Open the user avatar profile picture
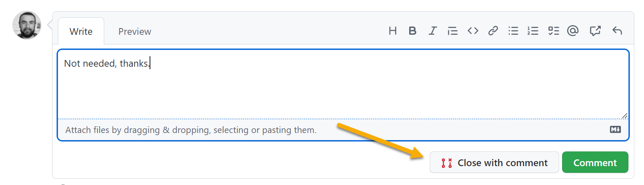Screen dimensions: 644x185 pyautogui.click(x=27, y=25)
